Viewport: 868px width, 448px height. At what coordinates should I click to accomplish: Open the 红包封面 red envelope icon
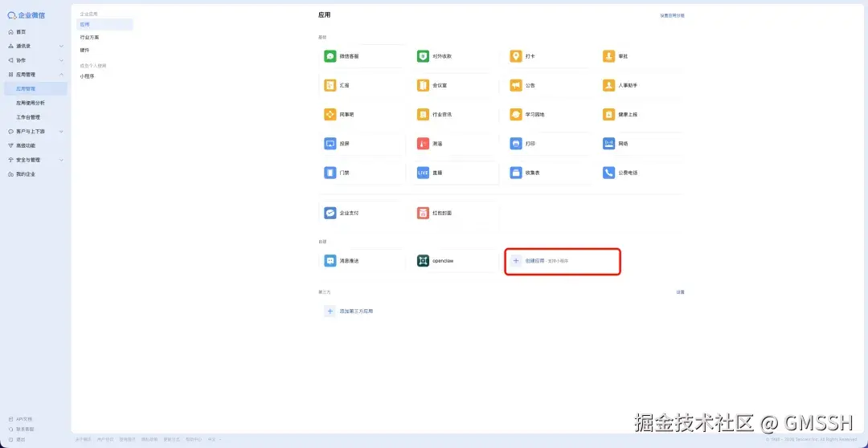click(423, 213)
